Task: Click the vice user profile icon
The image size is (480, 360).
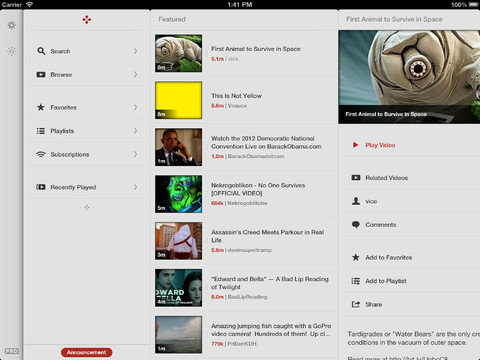Action: coord(356,201)
